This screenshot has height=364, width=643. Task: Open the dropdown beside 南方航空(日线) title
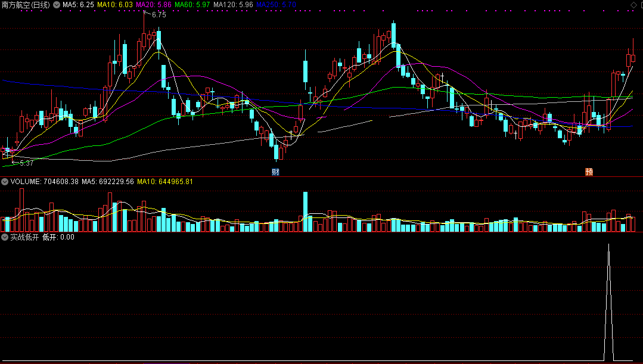[57, 5]
